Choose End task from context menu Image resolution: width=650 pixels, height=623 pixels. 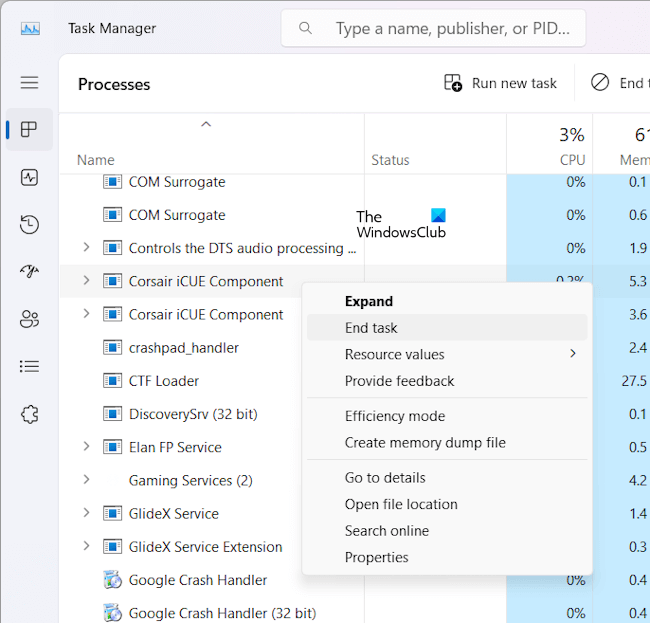(371, 328)
